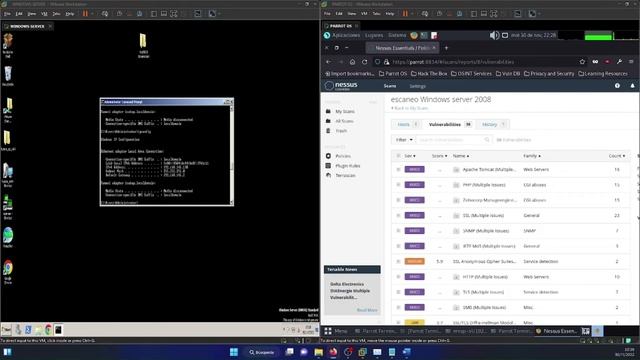Toggle the select-all checkbox in table header
The image size is (640, 360).
click(398, 156)
